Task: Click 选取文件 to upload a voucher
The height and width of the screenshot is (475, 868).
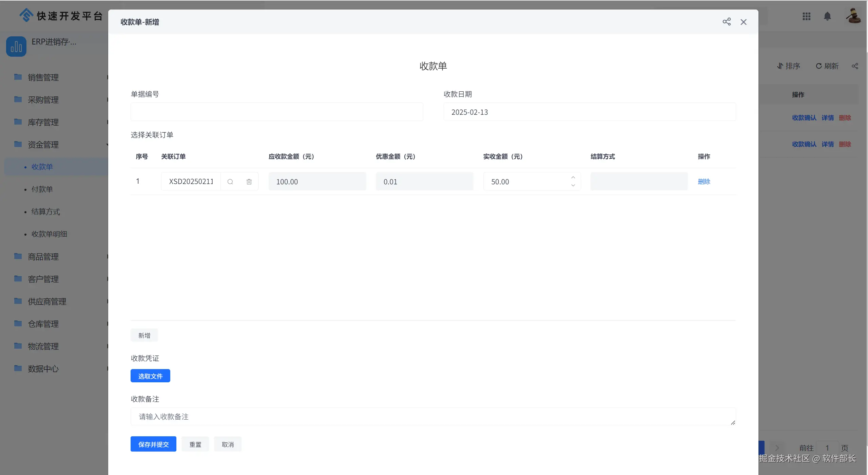Action: tap(150, 376)
